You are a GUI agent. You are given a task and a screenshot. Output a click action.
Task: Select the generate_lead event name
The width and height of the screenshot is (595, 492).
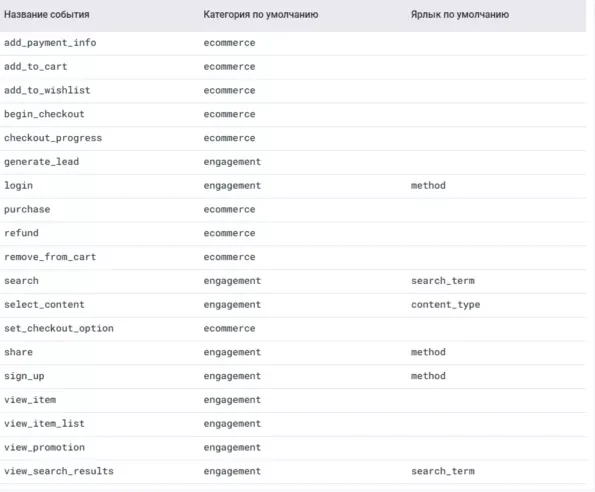coord(41,162)
